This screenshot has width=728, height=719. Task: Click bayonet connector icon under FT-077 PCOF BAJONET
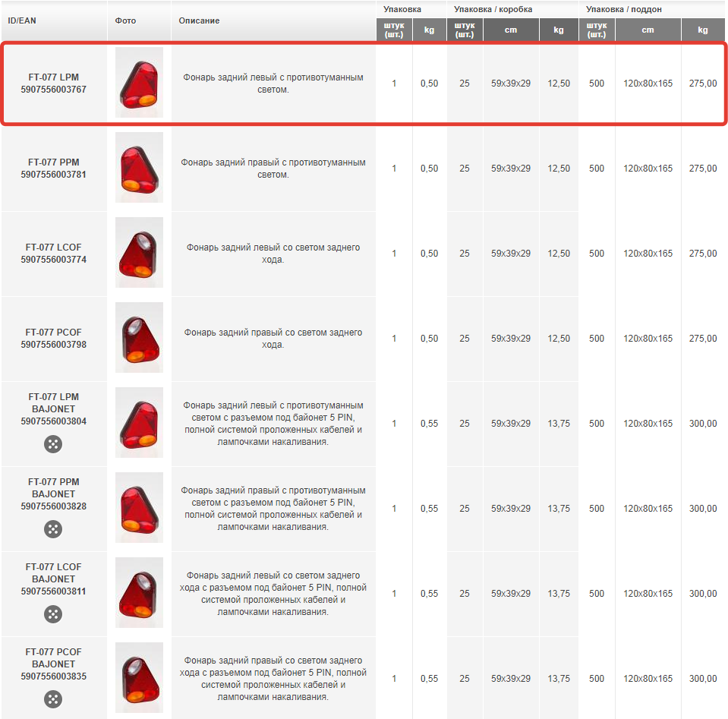pos(53,699)
